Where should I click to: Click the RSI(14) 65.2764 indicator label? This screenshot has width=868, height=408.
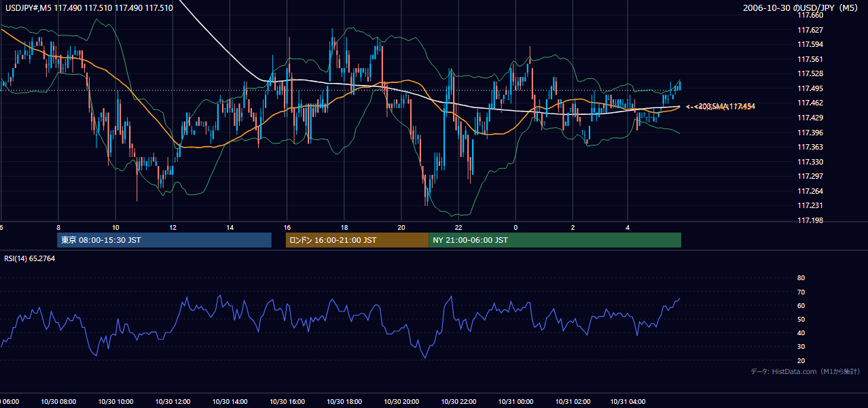[x=30, y=258]
